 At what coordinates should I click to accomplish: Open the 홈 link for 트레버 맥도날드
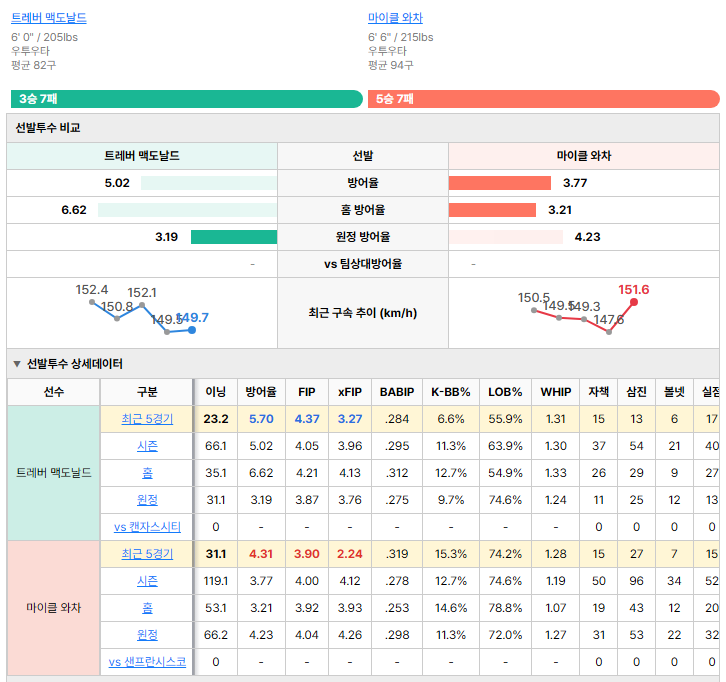pos(147,473)
